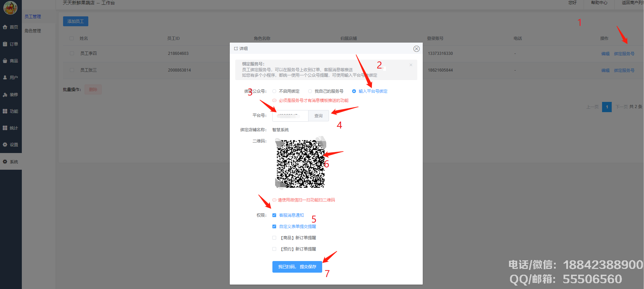Tick the checkbox for 员工李四 row
The height and width of the screenshot is (289, 644).
click(72, 53)
